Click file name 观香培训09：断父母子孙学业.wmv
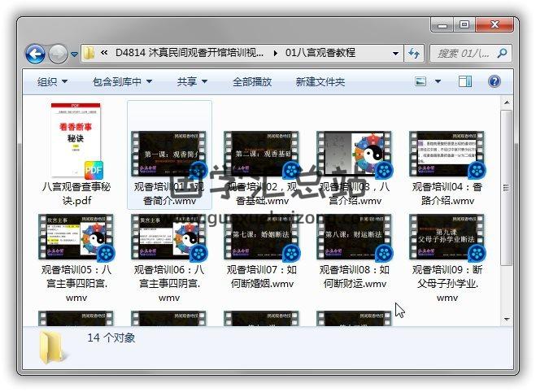536x392 pixels. coord(447,283)
